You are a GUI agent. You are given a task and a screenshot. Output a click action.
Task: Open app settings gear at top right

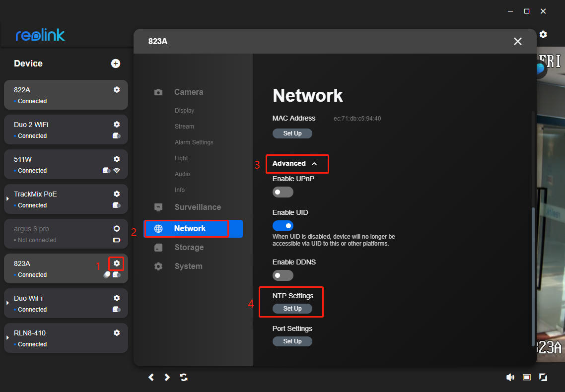543,34
